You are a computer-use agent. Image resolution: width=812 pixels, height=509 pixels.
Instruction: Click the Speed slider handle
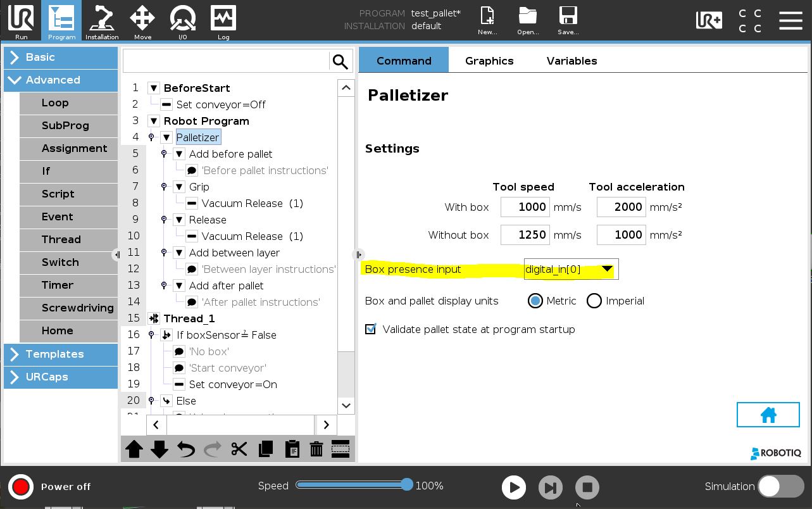(x=407, y=485)
